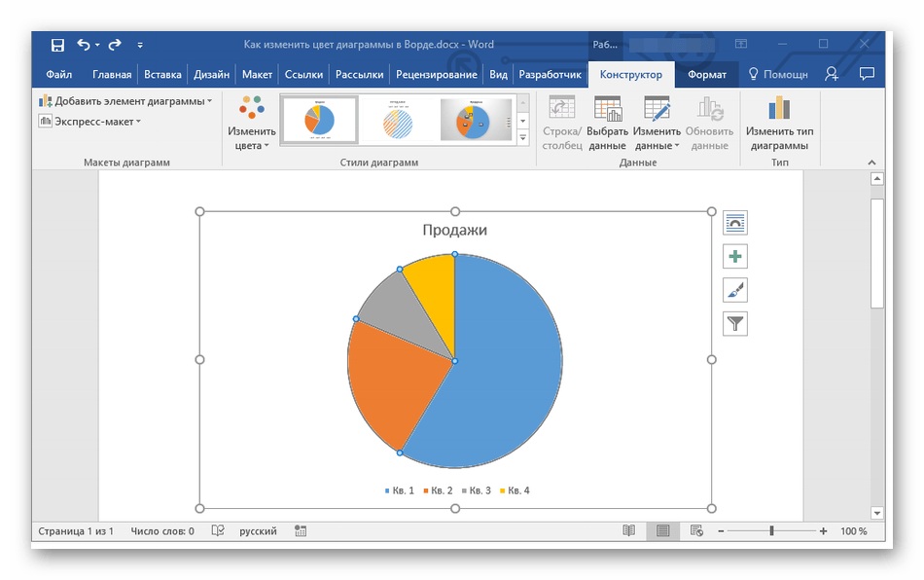Image resolution: width=924 pixels, height=580 pixels.
Task: Switch to Read Mode view in status bar
Action: pos(629,531)
